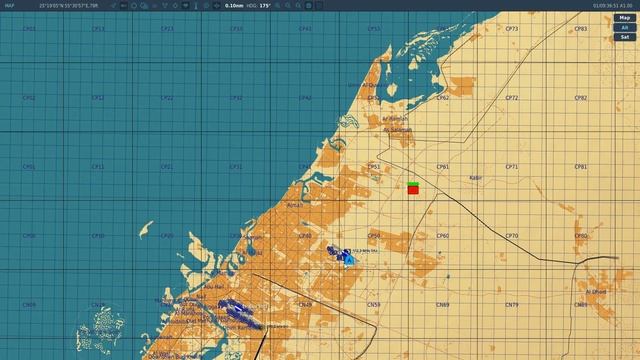Image resolution: width=640 pixels, height=360 pixels.
Task: Click grid label CP62
Action: pyautogui.click(x=442, y=98)
